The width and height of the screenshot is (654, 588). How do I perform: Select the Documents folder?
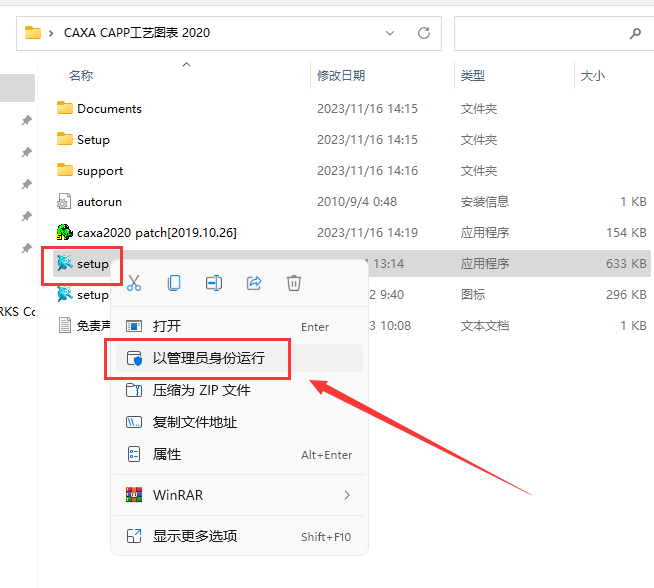[352, 108]
